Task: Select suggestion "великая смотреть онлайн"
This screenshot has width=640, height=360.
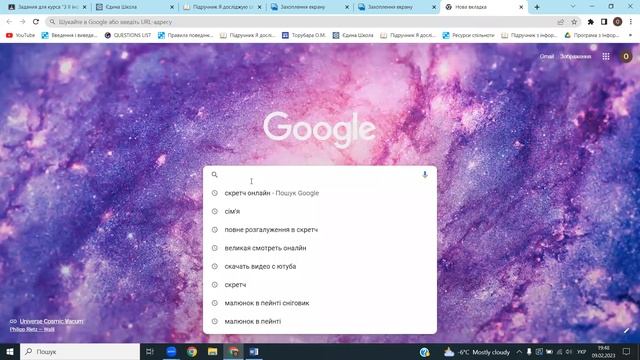Action: click(x=320, y=248)
